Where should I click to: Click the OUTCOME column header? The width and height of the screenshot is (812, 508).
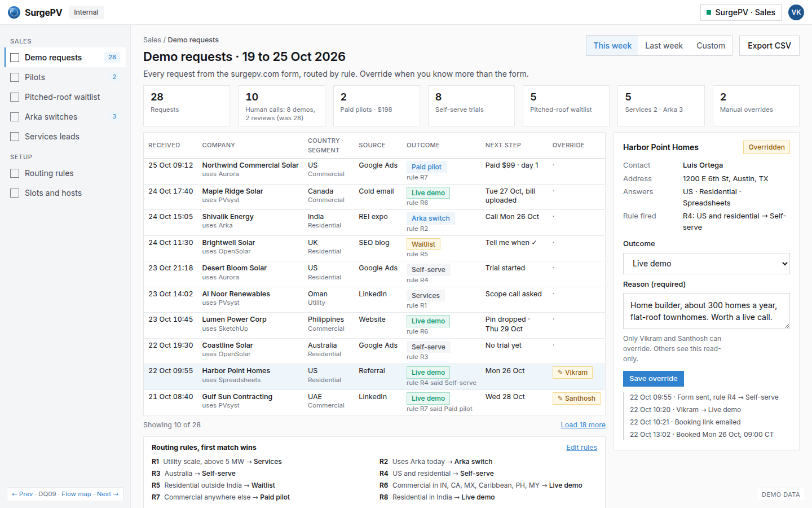click(x=423, y=146)
